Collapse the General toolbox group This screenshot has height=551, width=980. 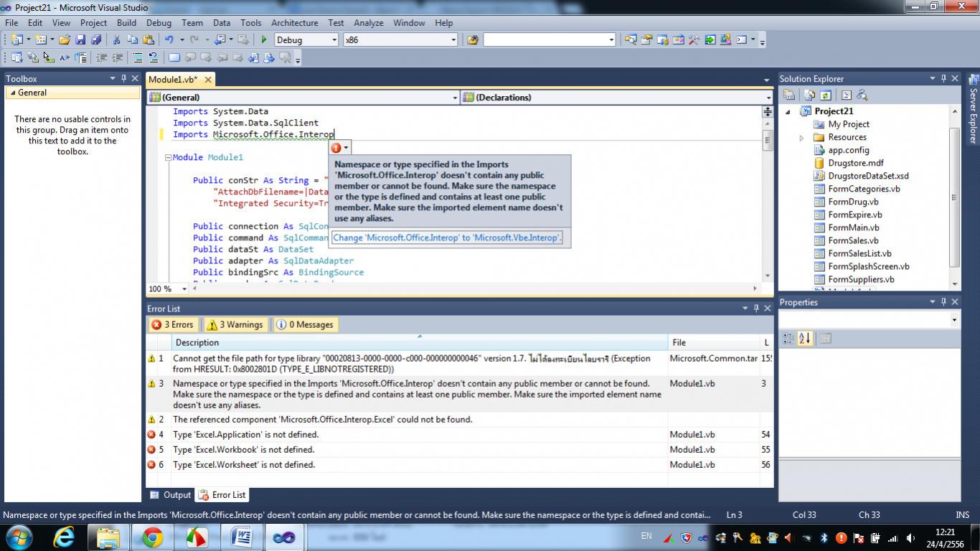(x=11, y=93)
